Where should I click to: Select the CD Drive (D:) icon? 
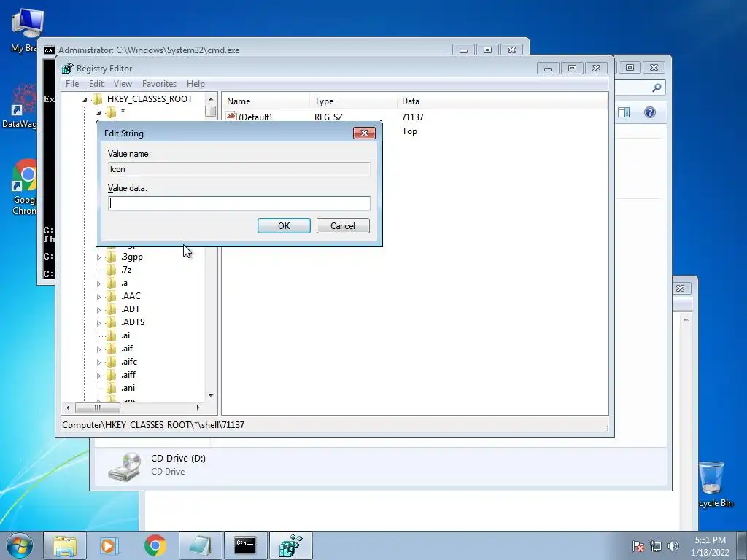[x=124, y=466]
